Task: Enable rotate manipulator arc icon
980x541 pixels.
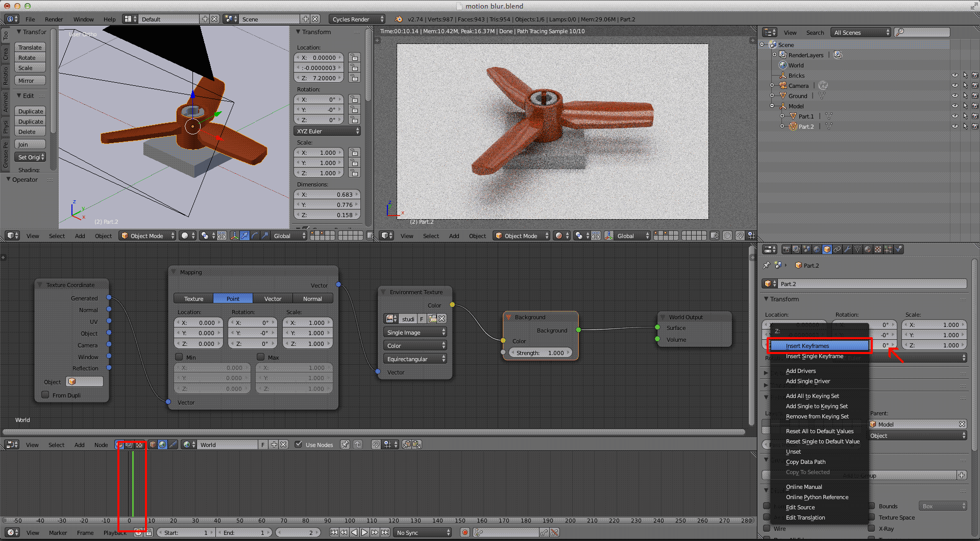Action: (x=255, y=236)
